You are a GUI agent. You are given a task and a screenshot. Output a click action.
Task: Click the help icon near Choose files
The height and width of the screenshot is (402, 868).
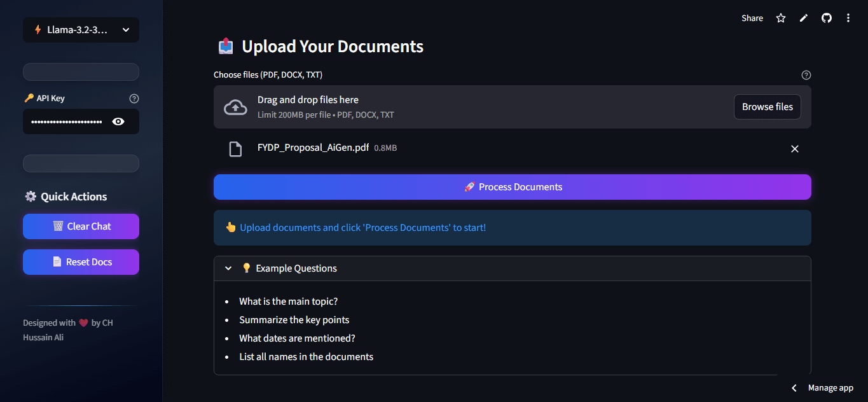[x=806, y=74]
